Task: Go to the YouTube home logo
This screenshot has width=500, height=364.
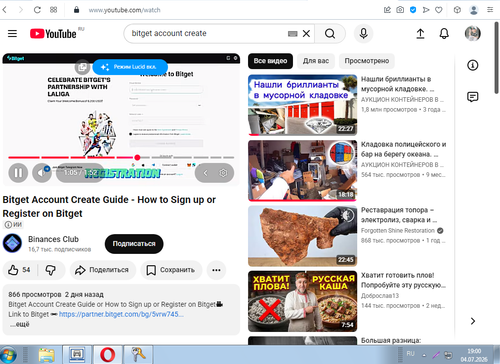Action: [x=53, y=34]
